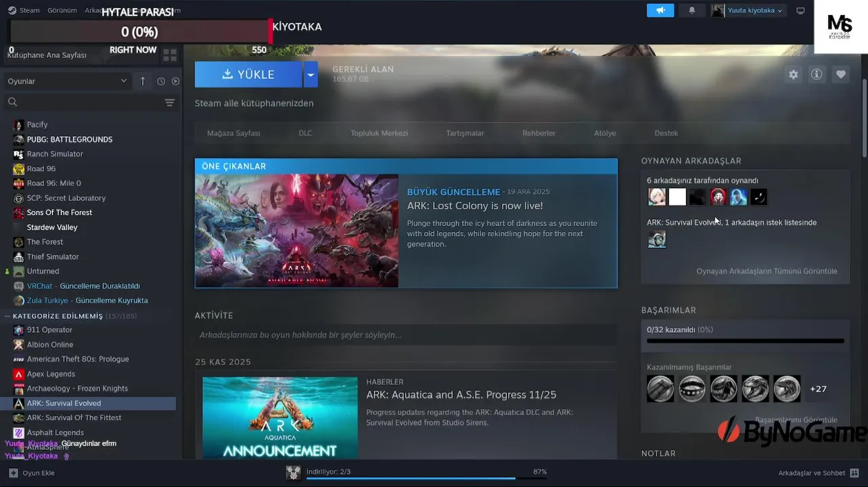Open the Rehberler tab

tap(539, 133)
